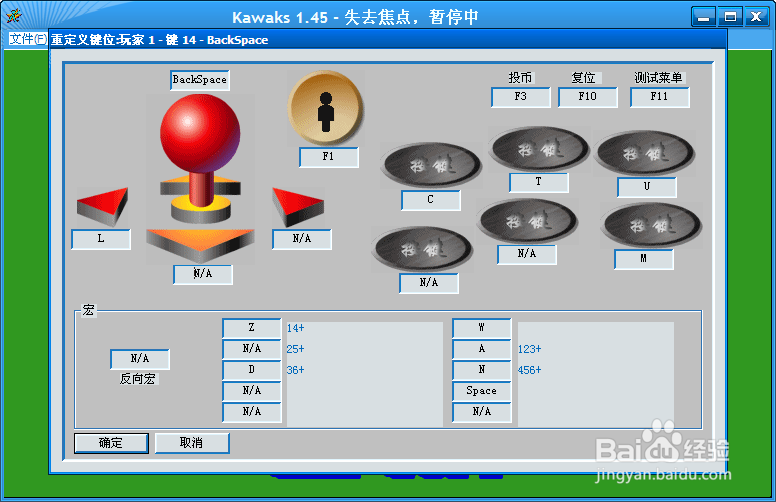The image size is (776, 502).
Task: Select the right direction arrow icon
Action: (298, 206)
